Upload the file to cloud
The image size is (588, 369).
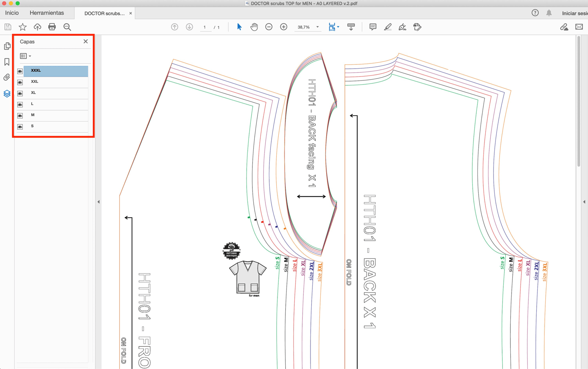point(37,27)
